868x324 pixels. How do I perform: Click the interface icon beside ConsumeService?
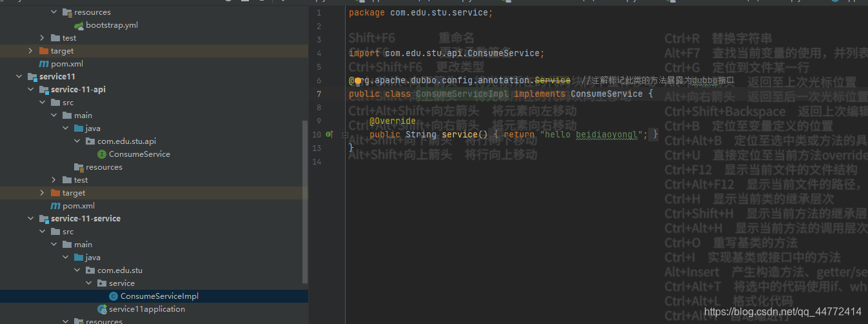(x=102, y=154)
